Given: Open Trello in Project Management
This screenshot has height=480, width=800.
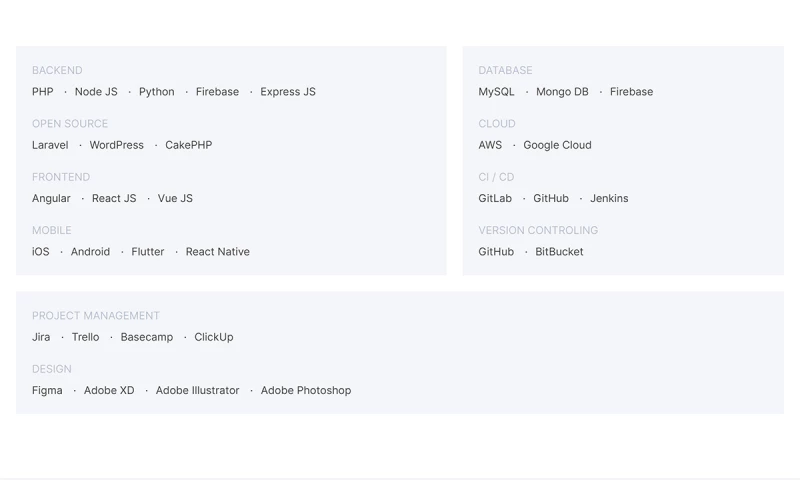Looking at the screenshot, I should point(85,337).
